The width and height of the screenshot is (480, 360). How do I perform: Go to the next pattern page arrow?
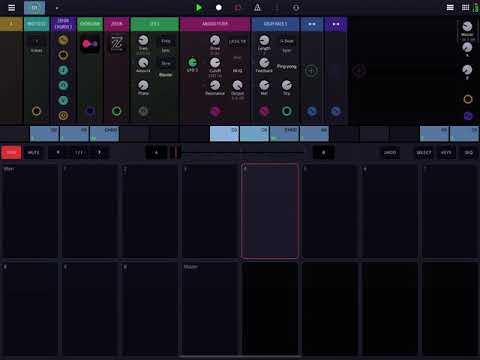[99, 152]
